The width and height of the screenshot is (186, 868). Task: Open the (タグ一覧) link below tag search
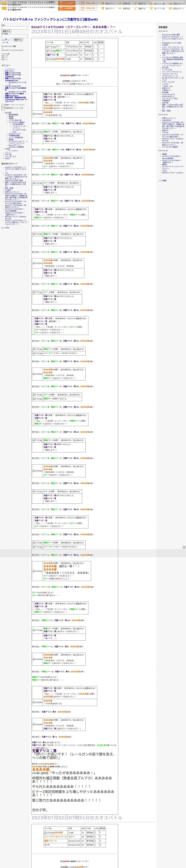[x=5, y=42]
